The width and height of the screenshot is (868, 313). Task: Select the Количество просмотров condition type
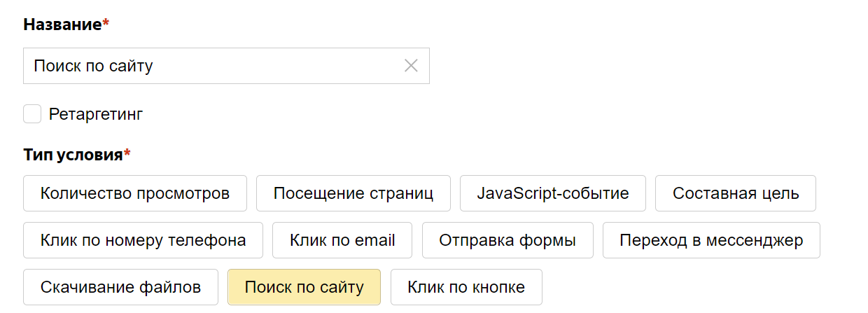click(x=135, y=193)
